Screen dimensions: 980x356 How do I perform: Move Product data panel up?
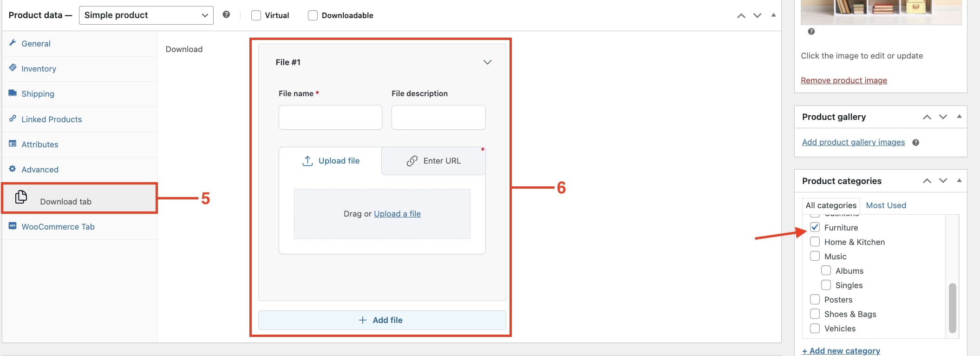point(741,16)
